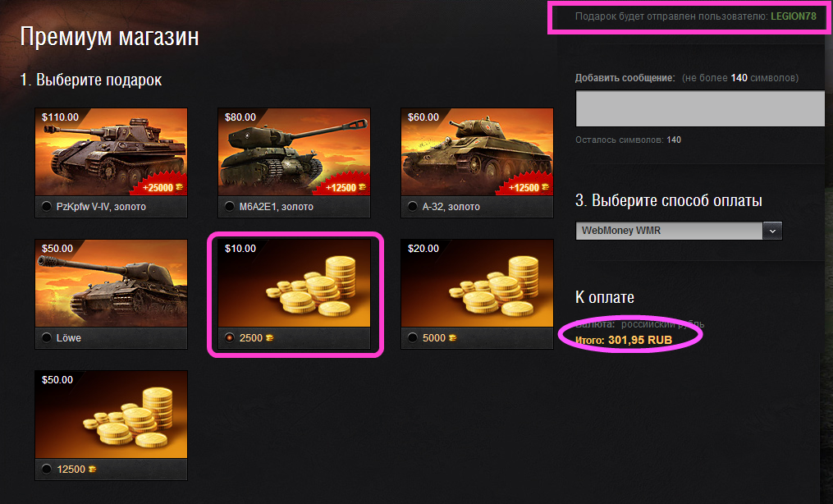Choose the M6A2E1 gold radio option

tap(230, 207)
